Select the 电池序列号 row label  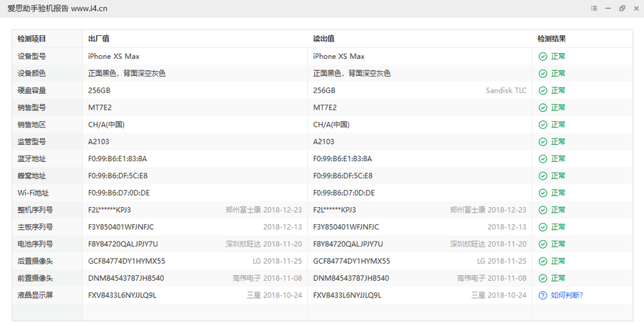pyautogui.click(x=35, y=244)
